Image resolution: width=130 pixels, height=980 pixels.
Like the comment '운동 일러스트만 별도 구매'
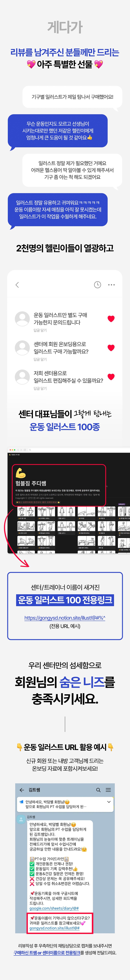click(x=111, y=319)
